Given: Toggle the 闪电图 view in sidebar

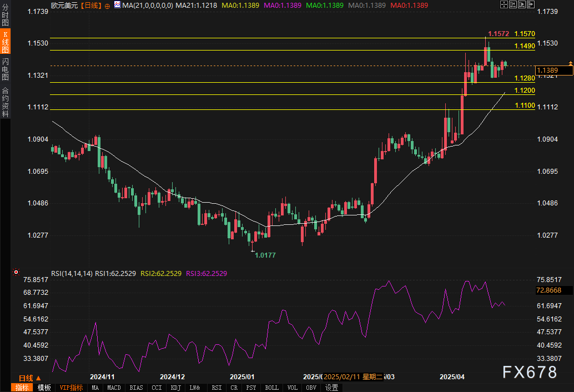Looking at the screenshot, I should pyautogui.click(x=5, y=69).
